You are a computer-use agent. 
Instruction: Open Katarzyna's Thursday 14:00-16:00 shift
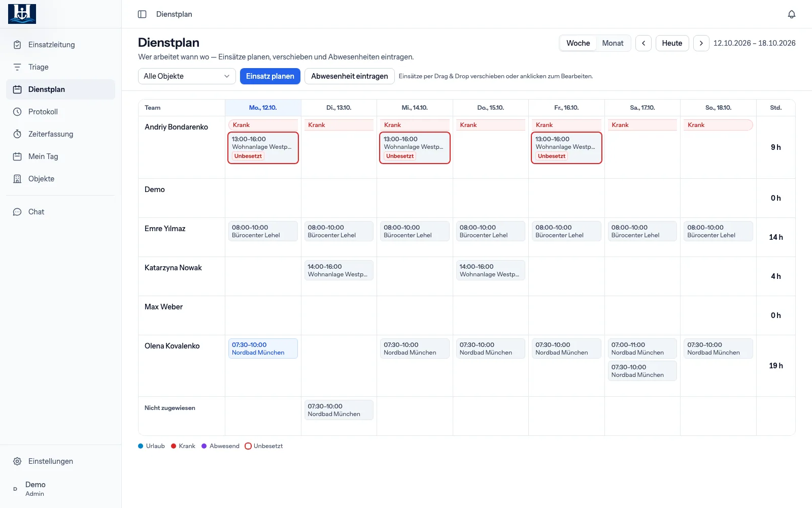pyautogui.click(x=490, y=270)
